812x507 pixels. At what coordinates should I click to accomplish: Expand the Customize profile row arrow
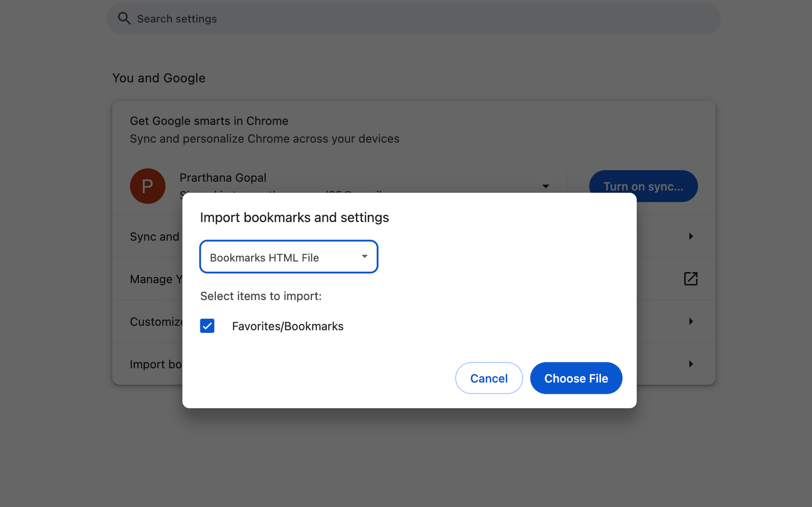[x=691, y=322]
